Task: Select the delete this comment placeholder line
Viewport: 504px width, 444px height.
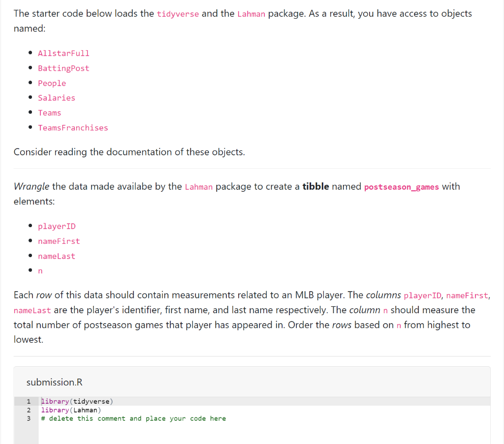Action: pyautogui.click(x=133, y=418)
